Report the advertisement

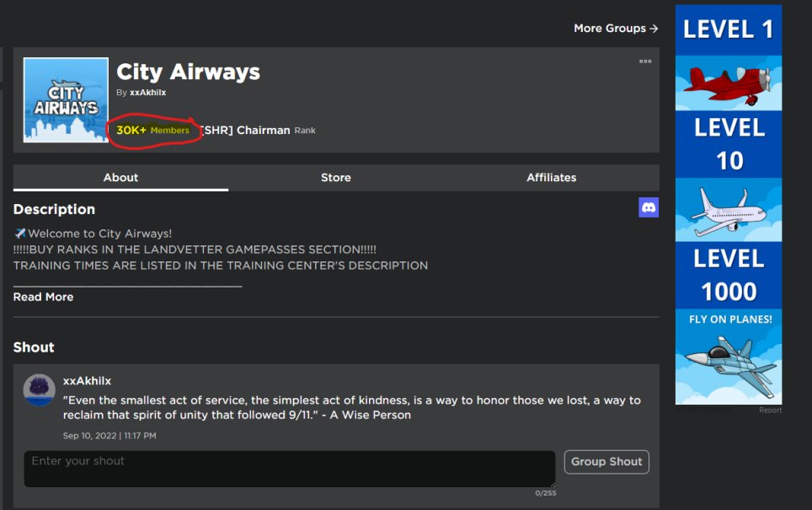pos(770,410)
